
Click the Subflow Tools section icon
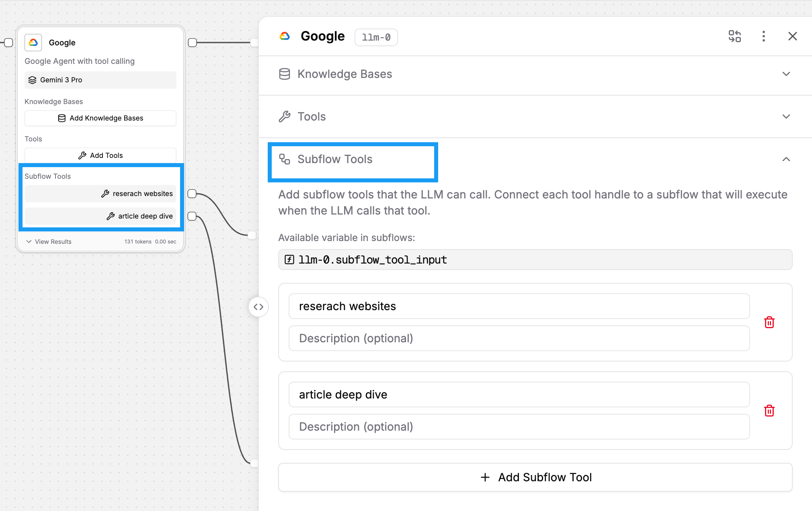285,159
